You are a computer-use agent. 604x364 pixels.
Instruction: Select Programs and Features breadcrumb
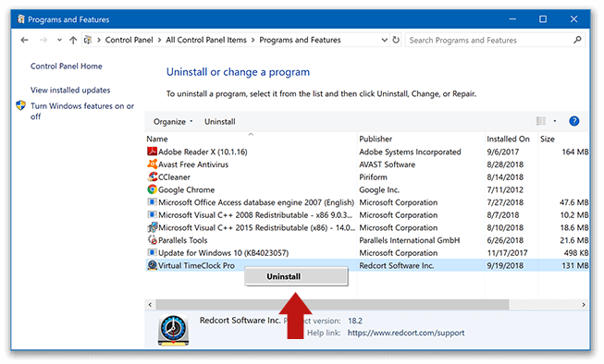300,40
